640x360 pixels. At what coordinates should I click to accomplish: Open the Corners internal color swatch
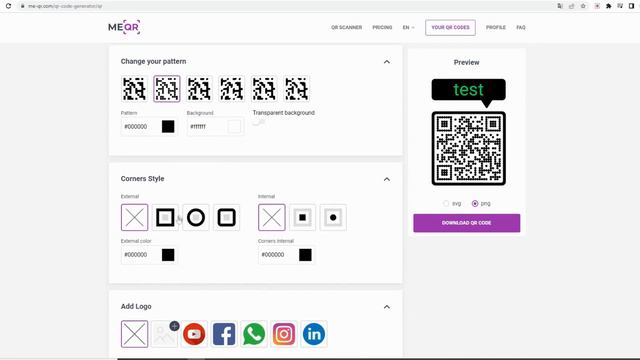click(305, 255)
